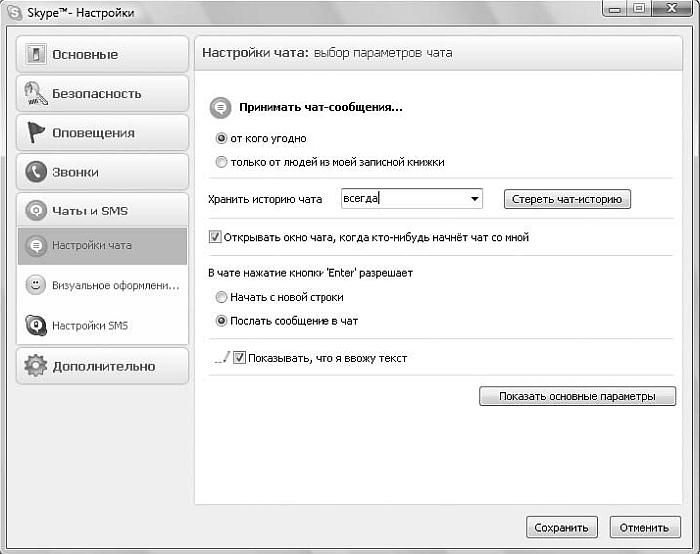Click the Визуальное оформление smiley icon
This screenshot has height=554, width=700.
coord(36,285)
